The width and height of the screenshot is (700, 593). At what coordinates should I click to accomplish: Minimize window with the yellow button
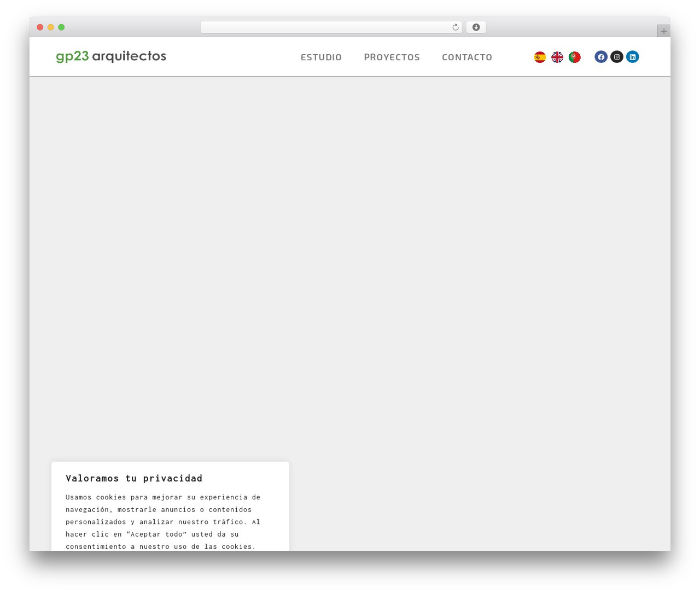coord(51,27)
